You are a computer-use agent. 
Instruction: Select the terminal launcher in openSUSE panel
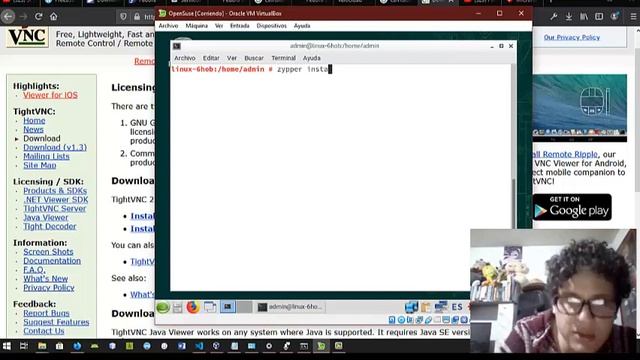228,307
